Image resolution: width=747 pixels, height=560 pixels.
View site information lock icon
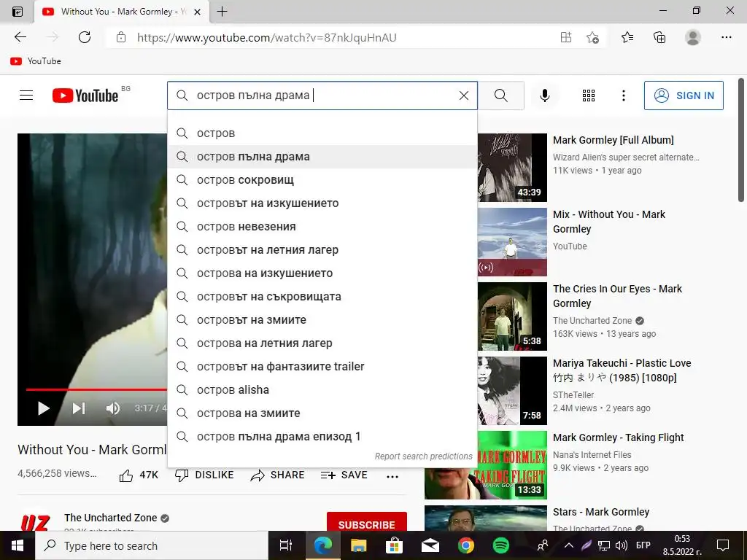click(x=121, y=37)
